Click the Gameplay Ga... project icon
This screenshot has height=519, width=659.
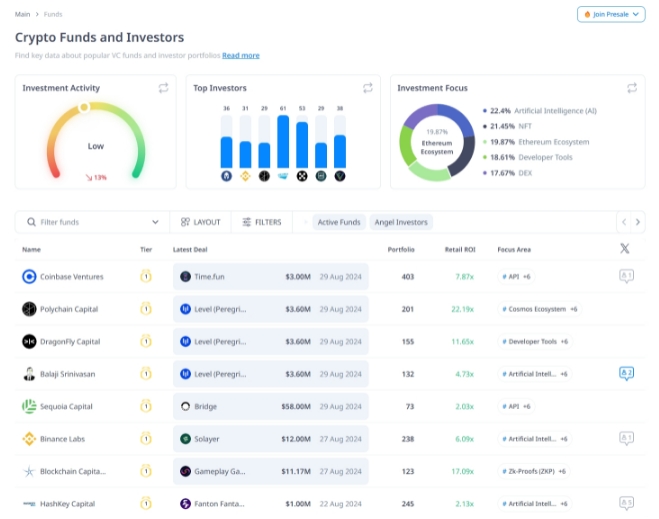click(x=185, y=471)
